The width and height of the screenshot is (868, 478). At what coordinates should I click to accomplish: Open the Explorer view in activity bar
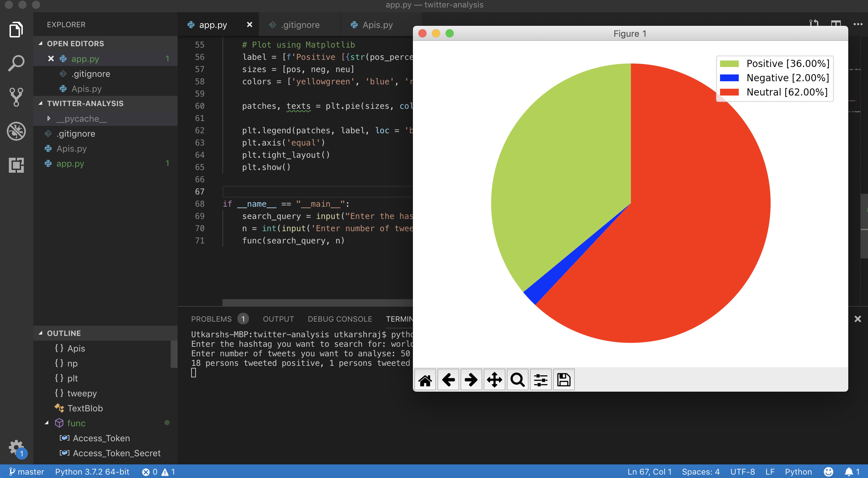coord(16,30)
